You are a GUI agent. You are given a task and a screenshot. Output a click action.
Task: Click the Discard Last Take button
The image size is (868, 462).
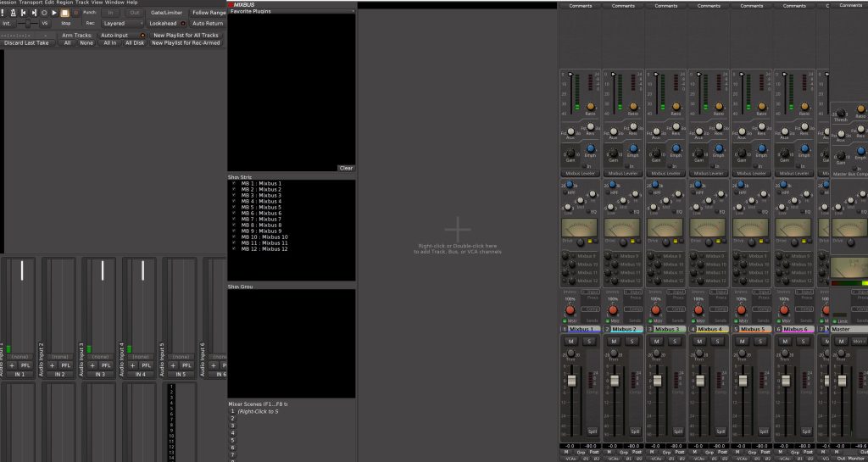pos(26,42)
